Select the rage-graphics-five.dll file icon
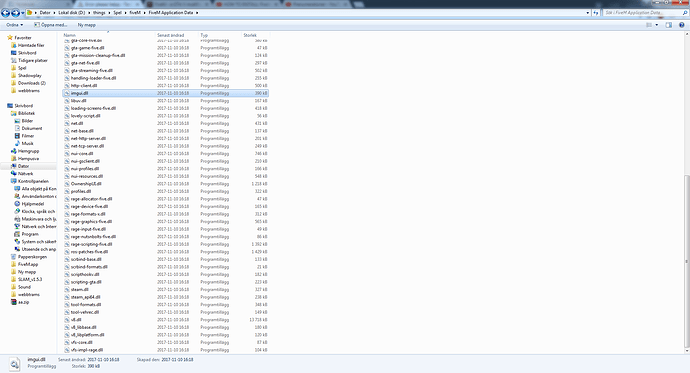 point(67,222)
